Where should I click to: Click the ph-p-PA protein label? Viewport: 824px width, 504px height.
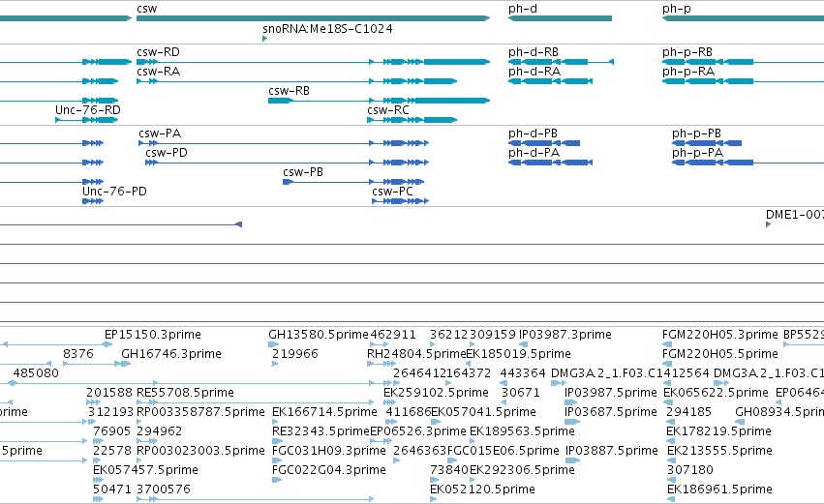point(698,153)
